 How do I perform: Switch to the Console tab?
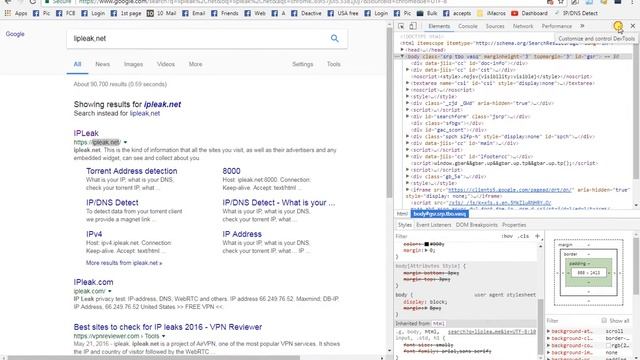click(x=468, y=26)
